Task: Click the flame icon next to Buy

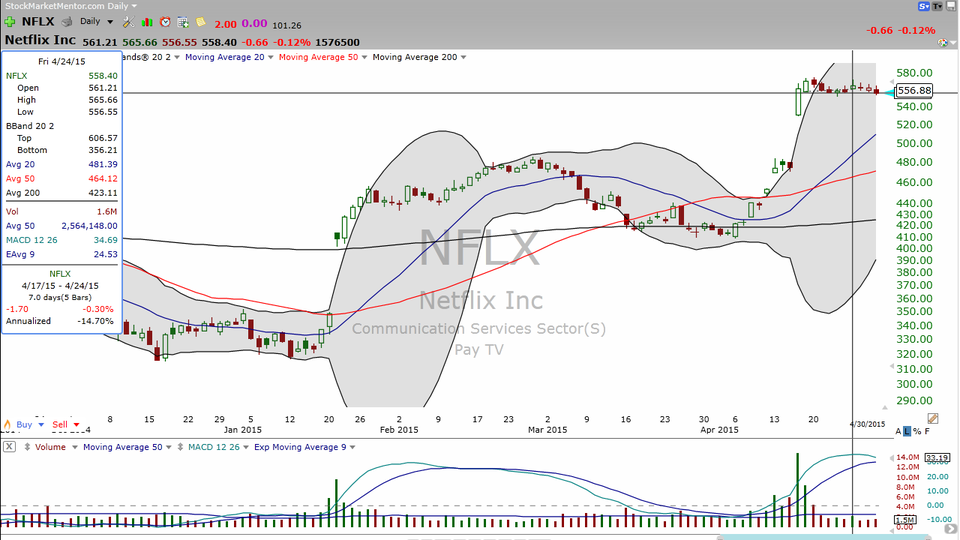Action: coord(7,424)
